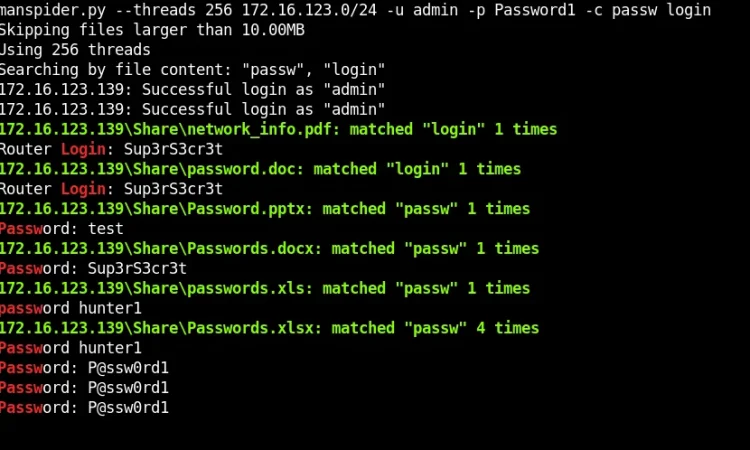Click the 'Password: test' output line
Image resolution: width=750 pixels, height=450 pixels.
(62, 229)
